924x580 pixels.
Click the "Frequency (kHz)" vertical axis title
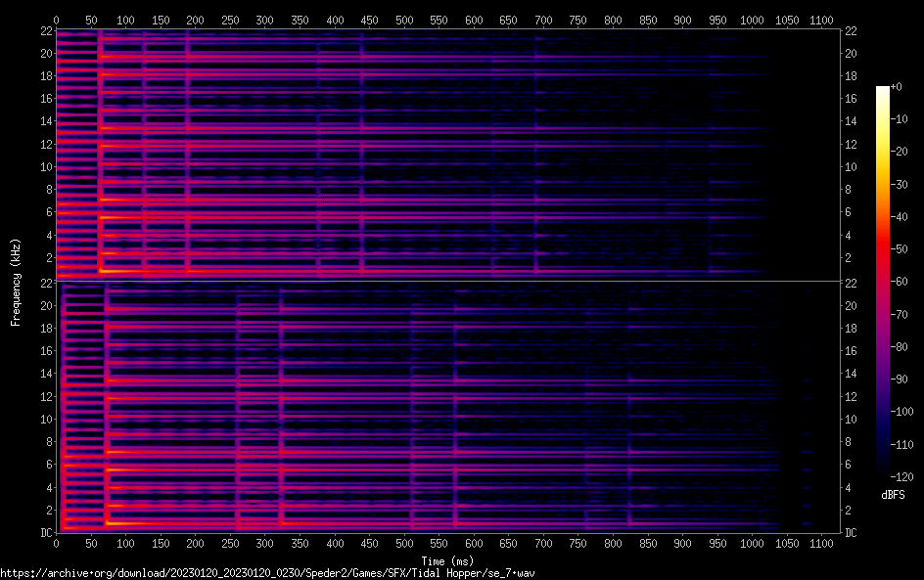click(16, 281)
